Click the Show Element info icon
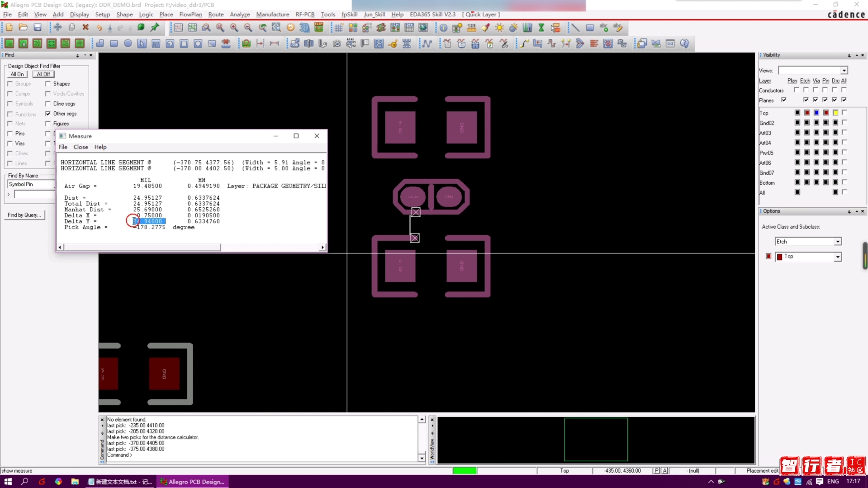This screenshot has height=488, width=868. [x=443, y=28]
